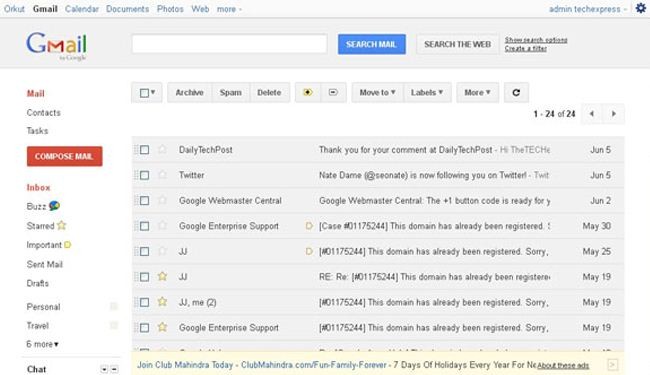
Task: Click importance marker on May 25 JJ email
Action: pyautogui.click(x=309, y=251)
